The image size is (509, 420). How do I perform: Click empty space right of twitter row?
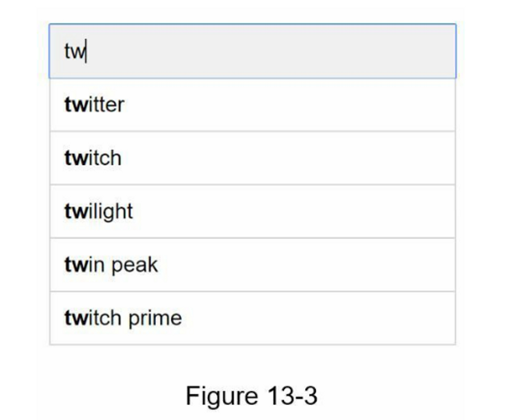coord(305,105)
